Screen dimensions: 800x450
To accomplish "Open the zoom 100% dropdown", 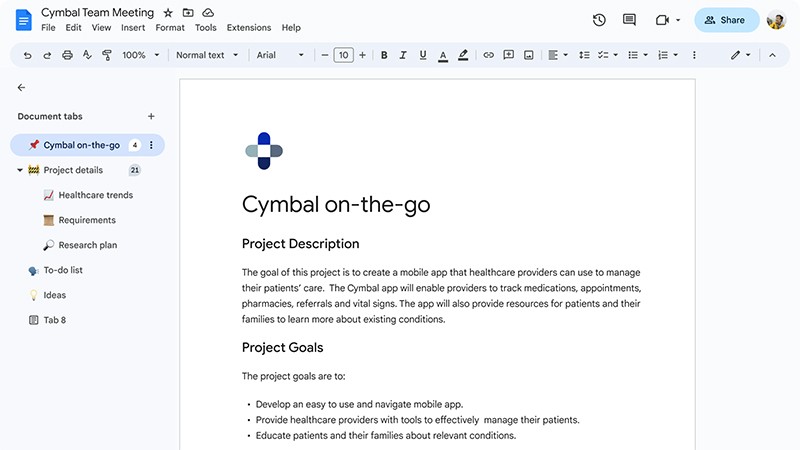I will pyautogui.click(x=139, y=55).
